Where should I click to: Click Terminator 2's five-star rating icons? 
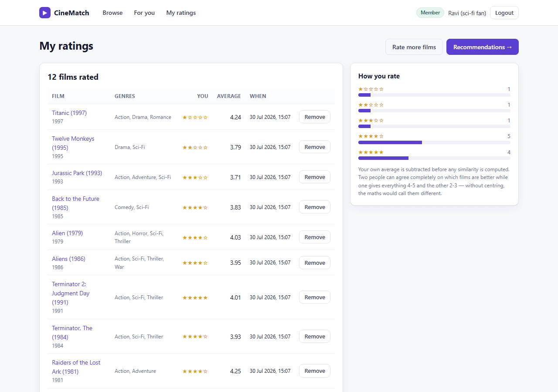(x=195, y=297)
